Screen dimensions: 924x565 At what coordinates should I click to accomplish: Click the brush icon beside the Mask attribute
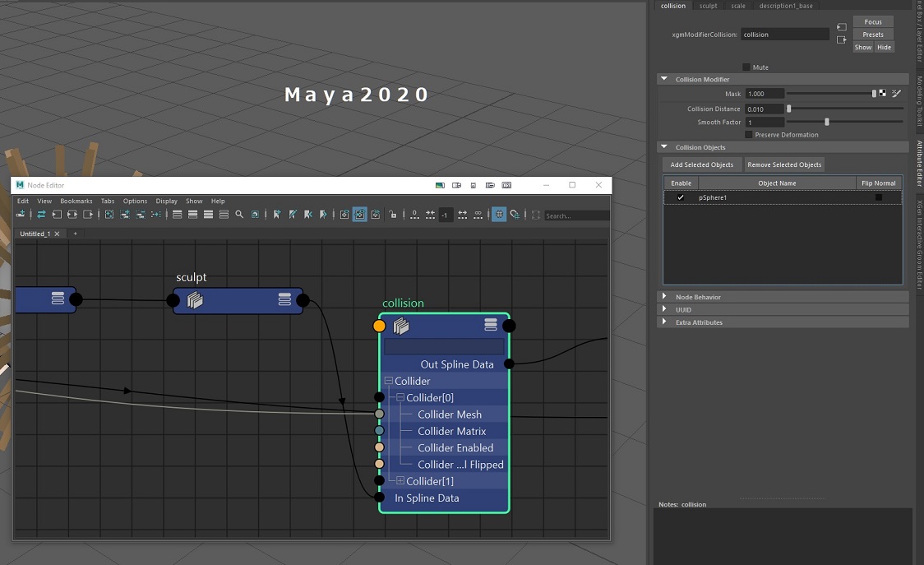click(896, 93)
